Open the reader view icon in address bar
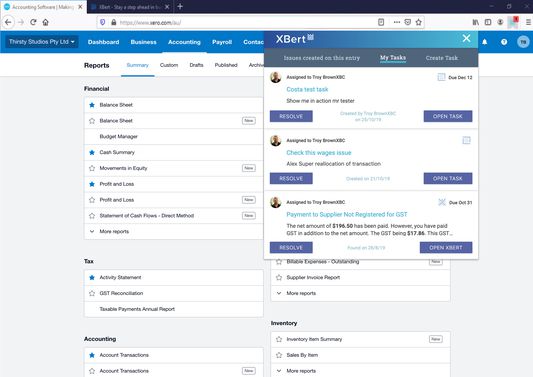The height and width of the screenshot is (377, 533). [x=381, y=22]
